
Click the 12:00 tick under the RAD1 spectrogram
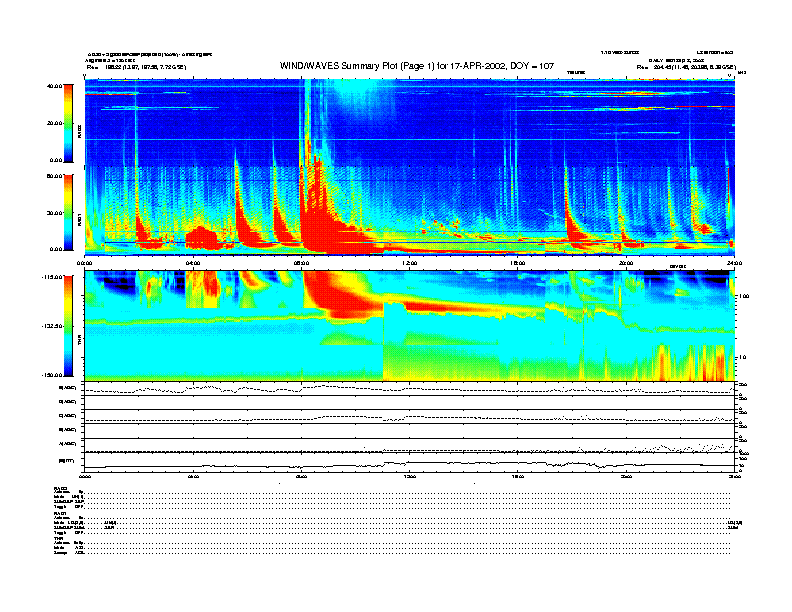410,263
